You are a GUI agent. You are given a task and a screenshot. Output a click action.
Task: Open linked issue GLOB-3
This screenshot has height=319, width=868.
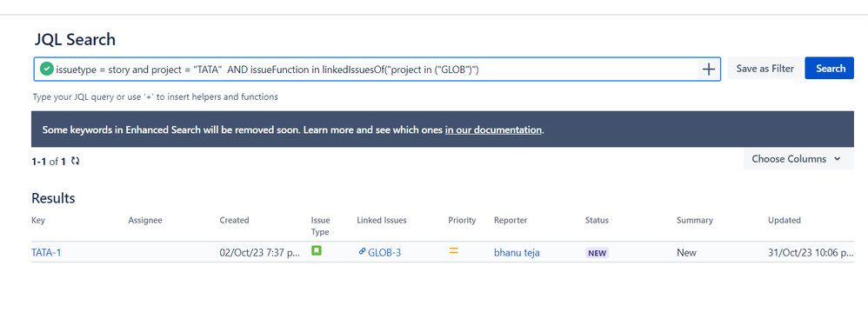click(384, 253)
